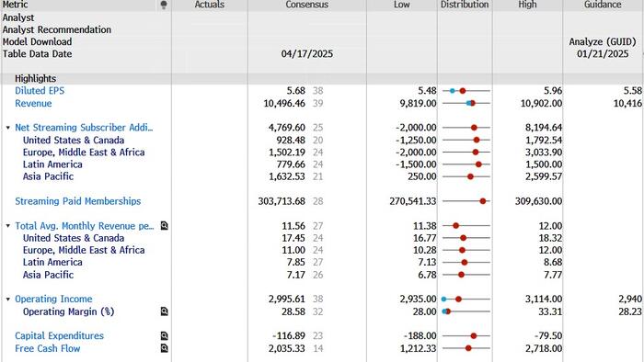Click Operating Income consensus 2,995.61
Screen dimensions: 644x362
tap(287, 299)
